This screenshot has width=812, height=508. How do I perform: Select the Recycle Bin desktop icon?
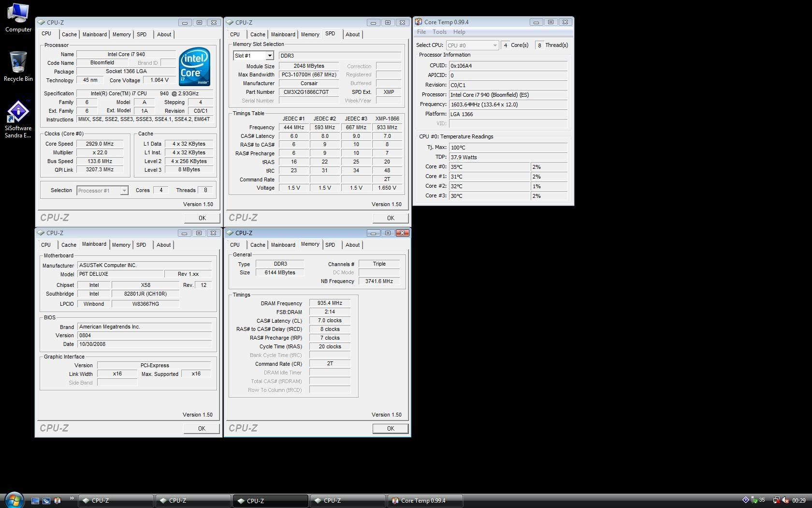[18, 67]
